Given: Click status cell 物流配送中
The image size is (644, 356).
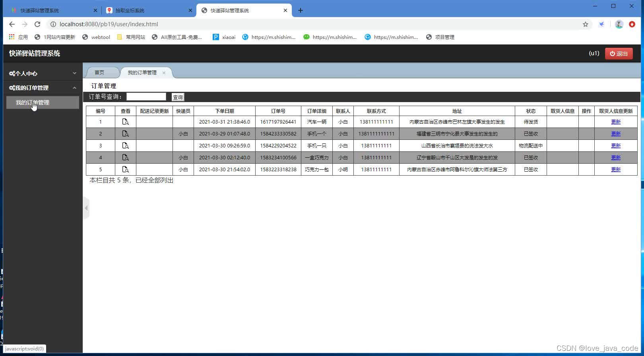Looking at the screenshot, I should click(531, 146).
